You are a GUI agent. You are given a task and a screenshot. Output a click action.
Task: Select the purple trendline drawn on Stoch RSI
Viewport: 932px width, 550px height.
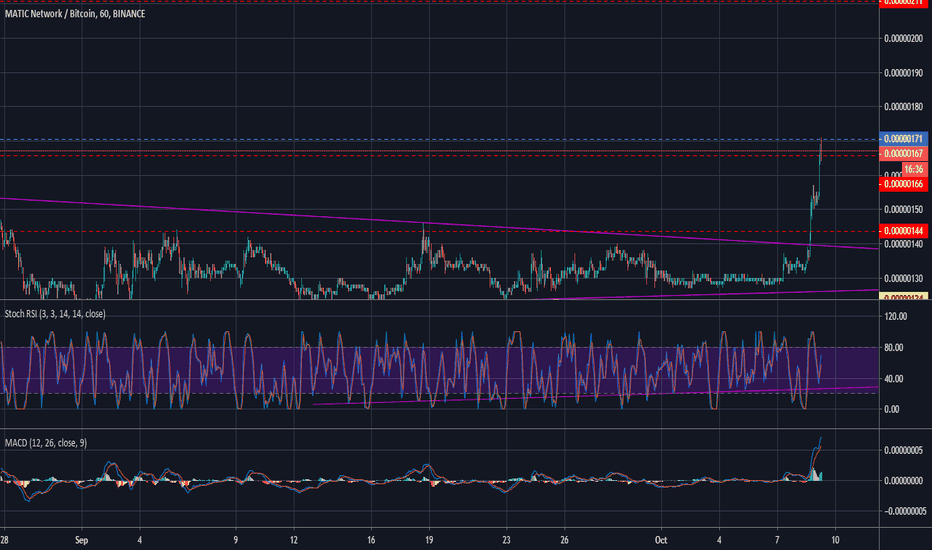594,396
